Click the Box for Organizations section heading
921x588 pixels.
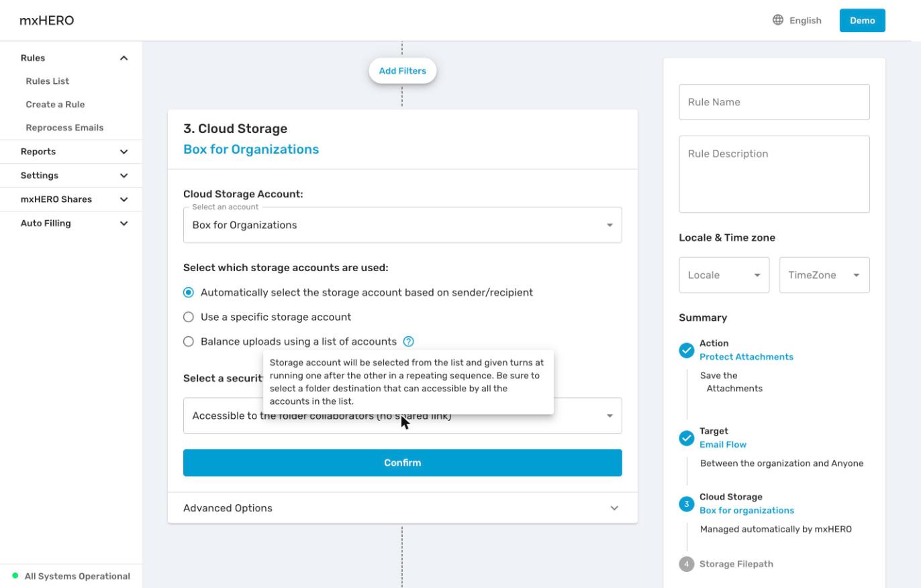click(x=251, y=150)
